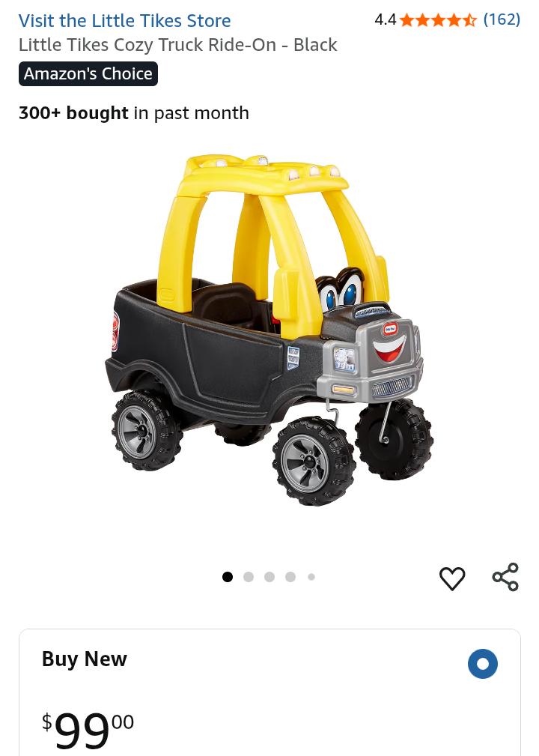The image size is (539, 756).
Task: Open the share icon options
Action: 505,577
